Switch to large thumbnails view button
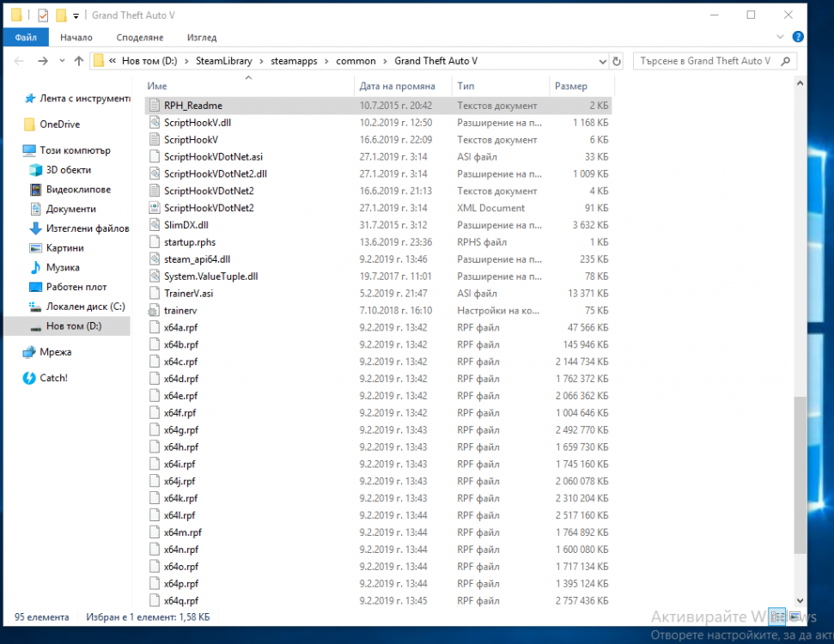 [x=794, y=617]
